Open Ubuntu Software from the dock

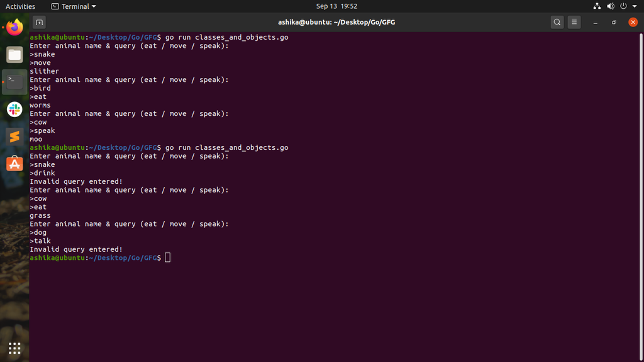click(x=14, y=164)
